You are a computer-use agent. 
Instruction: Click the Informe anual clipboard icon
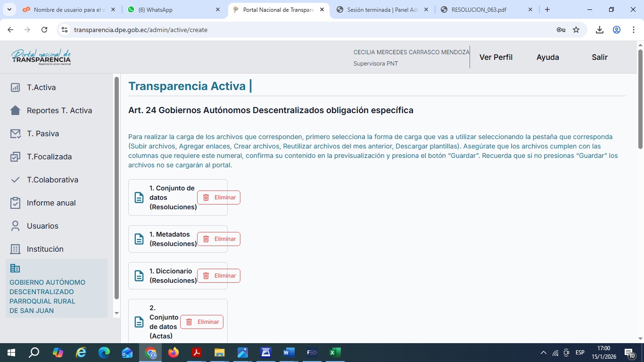coord(16,203)
